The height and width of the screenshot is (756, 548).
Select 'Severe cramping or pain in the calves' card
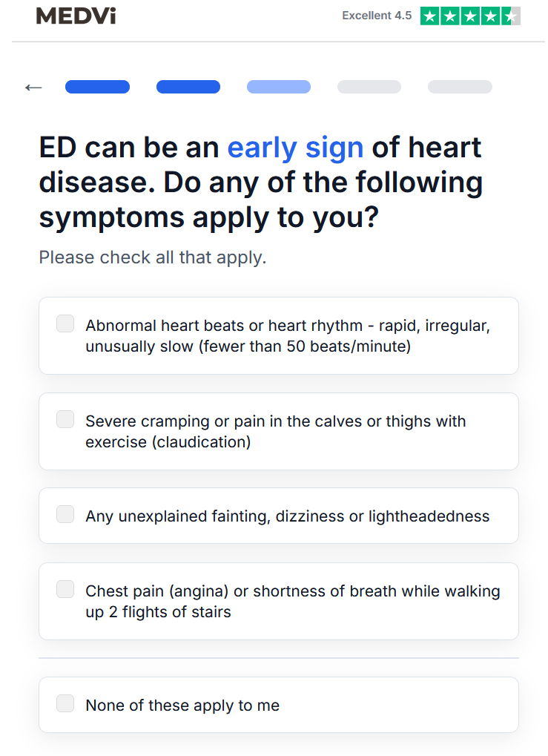[x=279, y=432]
